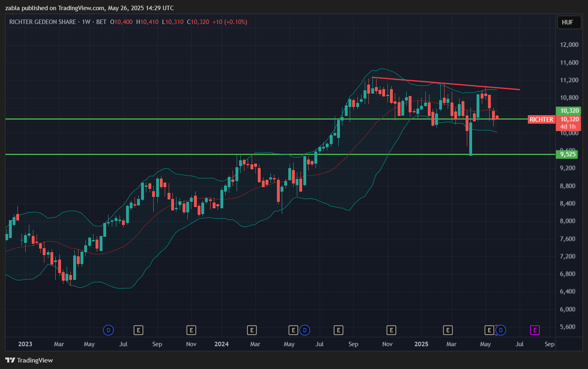Click the dividend D marker near June 2023
The height and width of the screenshot is (369, 588).
(x=108, y=330)
